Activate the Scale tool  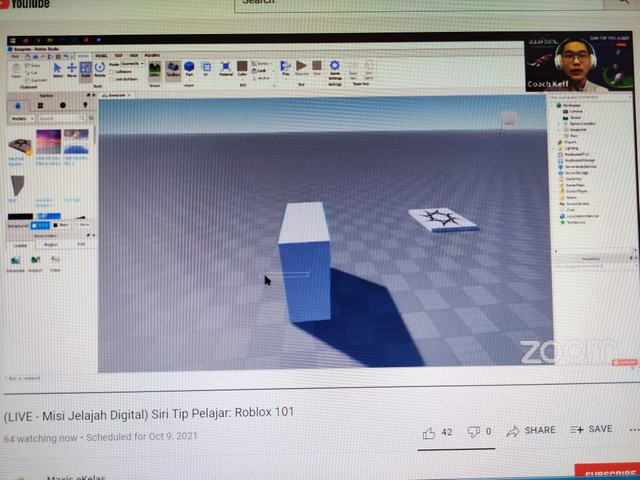pos(86,69)
